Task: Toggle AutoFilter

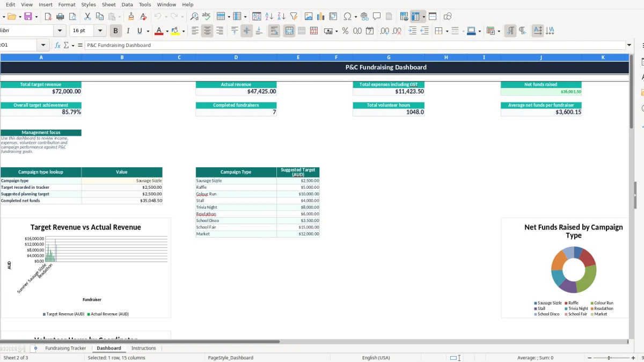Action: (x=294, y=17)
